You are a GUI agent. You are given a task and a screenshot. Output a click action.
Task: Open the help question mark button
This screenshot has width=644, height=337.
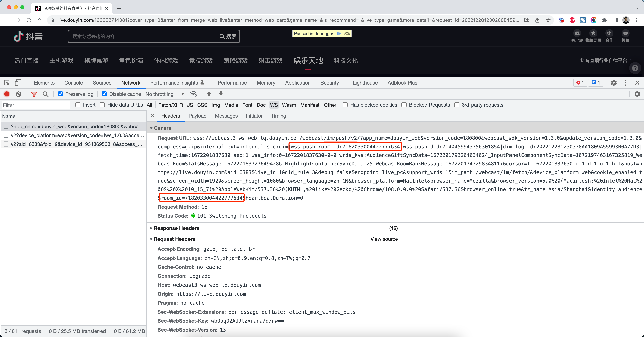click(x=635, y=68)
